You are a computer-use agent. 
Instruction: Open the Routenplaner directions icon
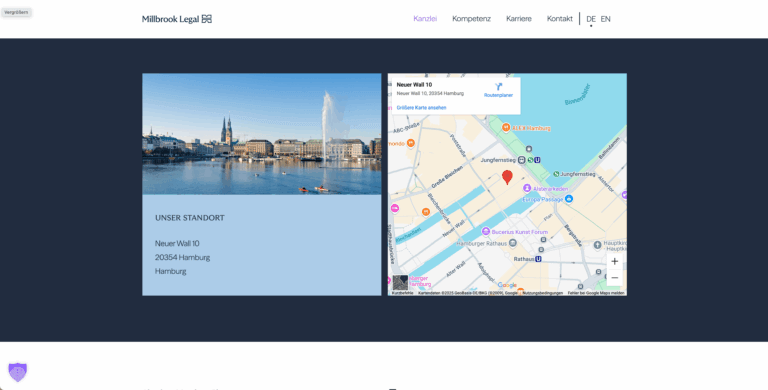pos(498,87)
